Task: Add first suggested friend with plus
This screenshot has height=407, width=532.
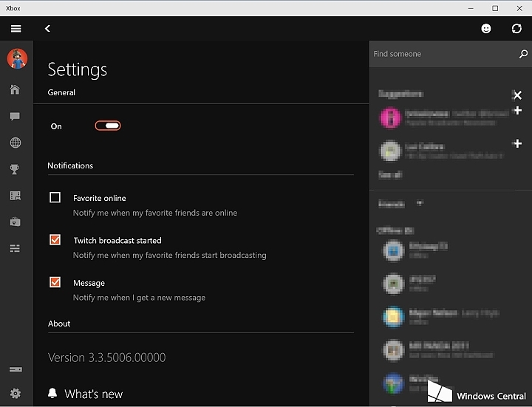Action: (517, 110)
